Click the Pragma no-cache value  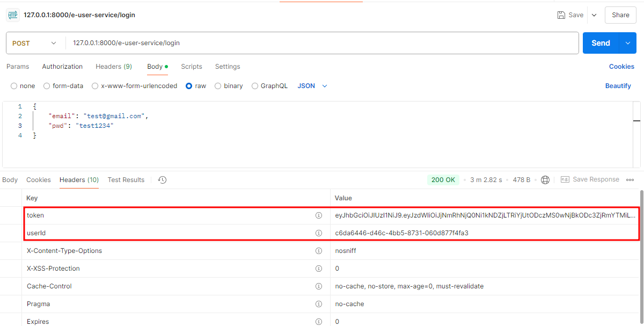tap(349, 304)
